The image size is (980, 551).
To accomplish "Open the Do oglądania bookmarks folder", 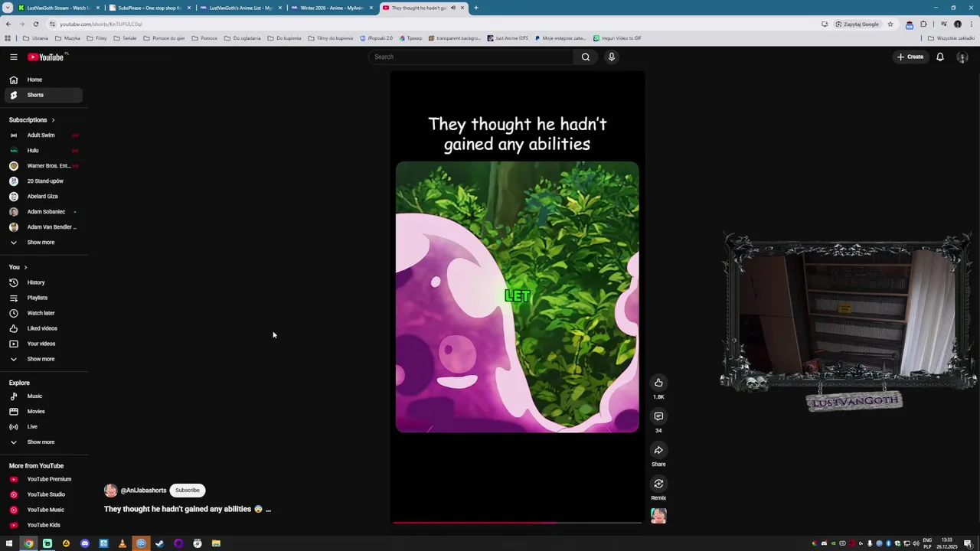I will pos(242,38).
